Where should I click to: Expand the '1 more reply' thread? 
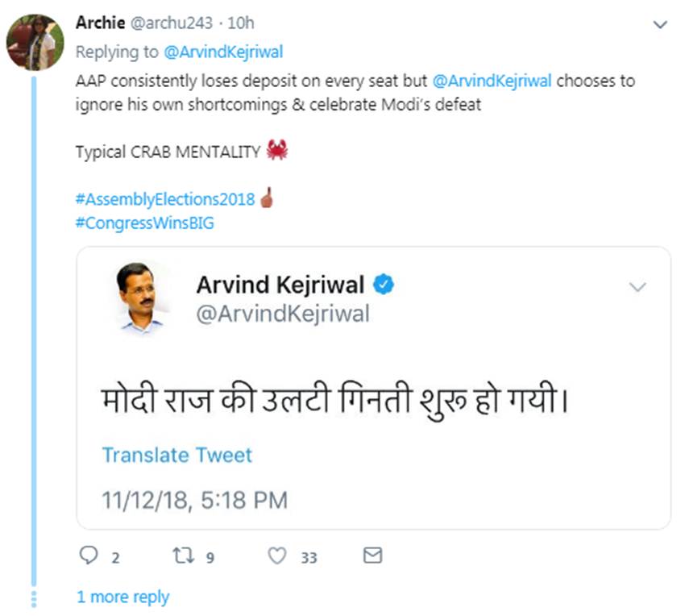[x=122, y=597]
